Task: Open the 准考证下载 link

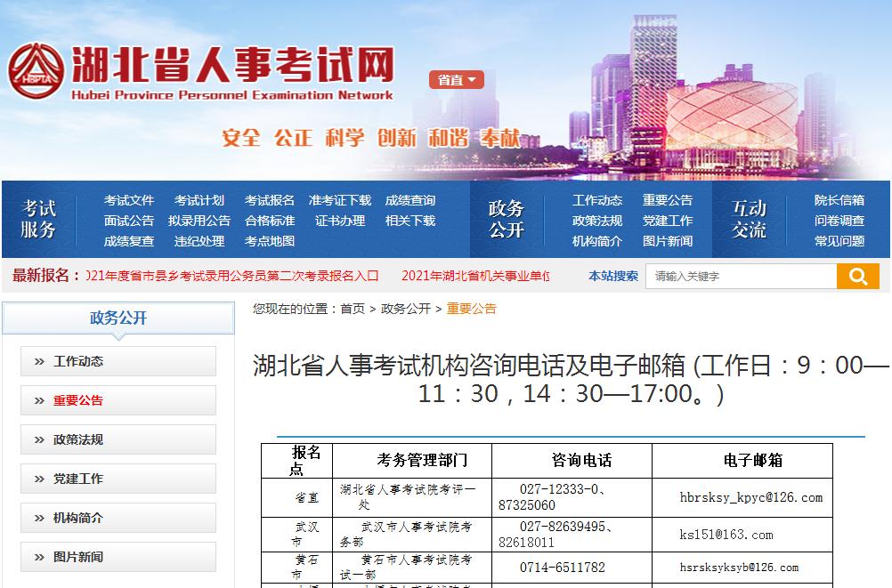Action: click(x=340, y=200)
